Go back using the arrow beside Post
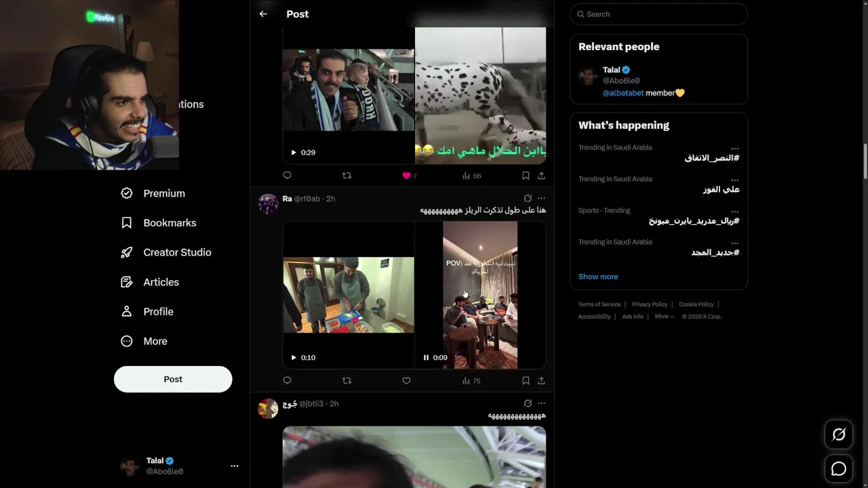Screen dimensions: 868x488 pos(263,14)
